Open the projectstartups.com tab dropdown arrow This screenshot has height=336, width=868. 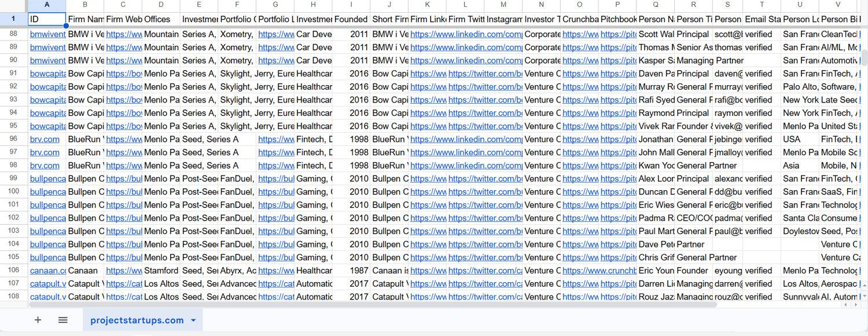[x=193, y=320]
